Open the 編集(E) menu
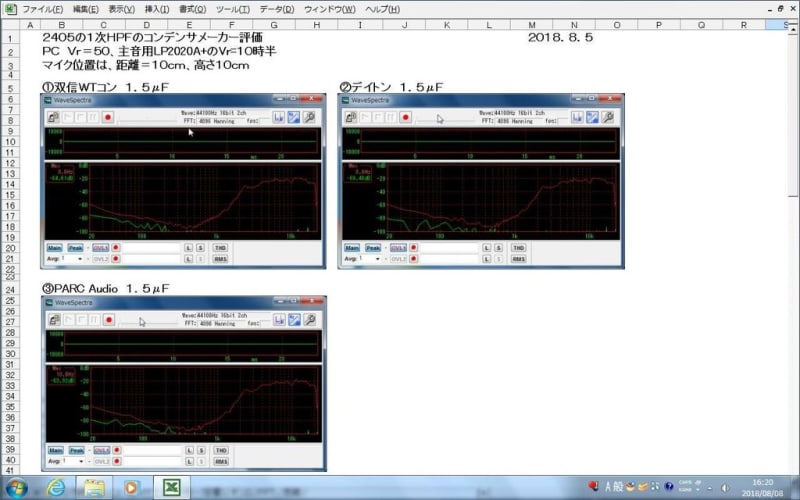 click(x=86, y=9)
